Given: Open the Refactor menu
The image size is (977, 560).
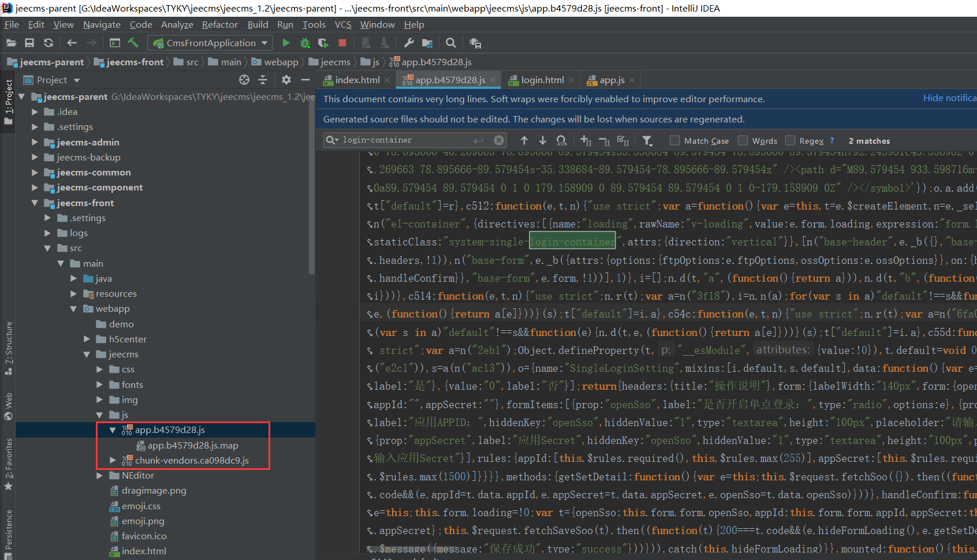Looking at the screenshot, I should point(219,24).
